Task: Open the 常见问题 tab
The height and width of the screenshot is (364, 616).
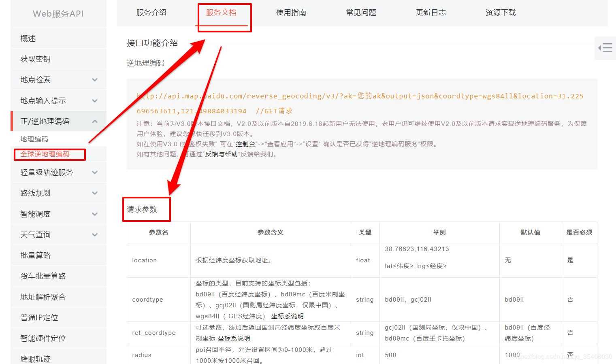Action: pyautogui.click(x=360, y=13)
